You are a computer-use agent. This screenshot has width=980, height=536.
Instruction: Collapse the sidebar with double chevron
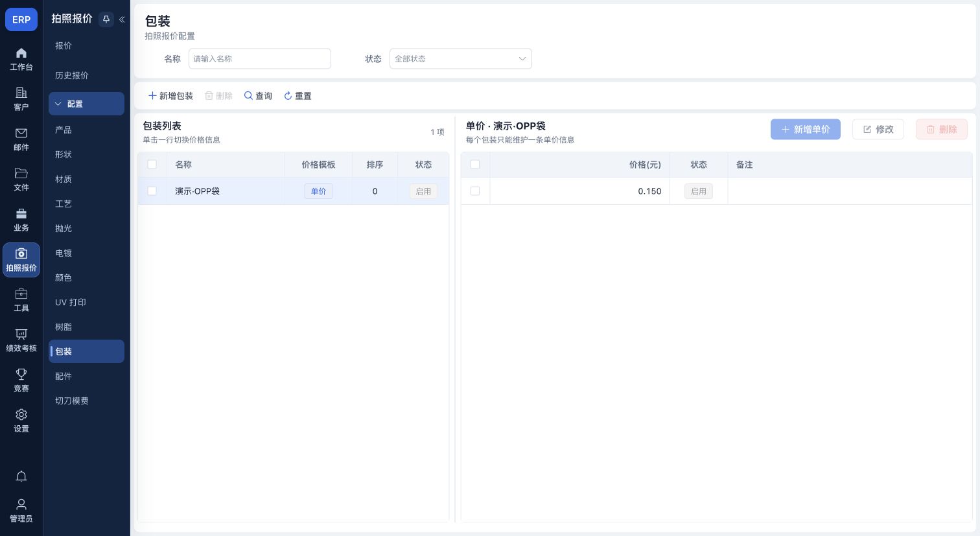tap(122, 19)
